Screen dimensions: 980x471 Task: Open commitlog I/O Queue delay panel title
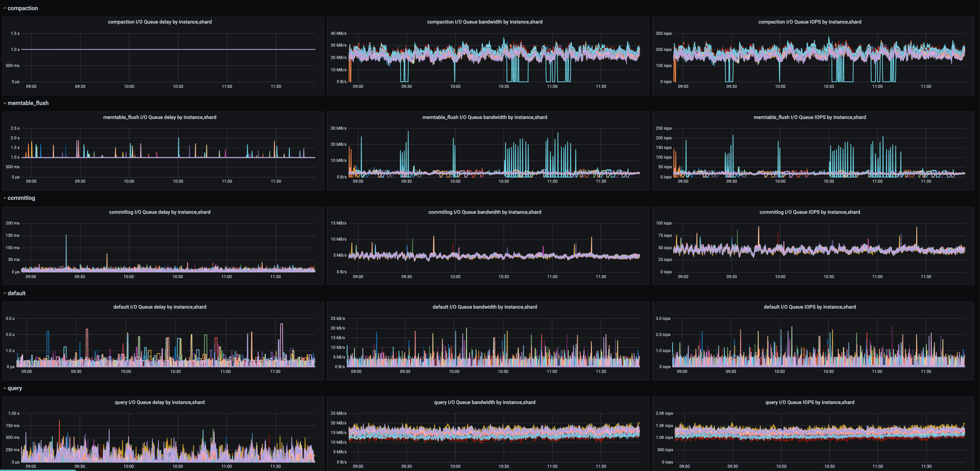159,212
